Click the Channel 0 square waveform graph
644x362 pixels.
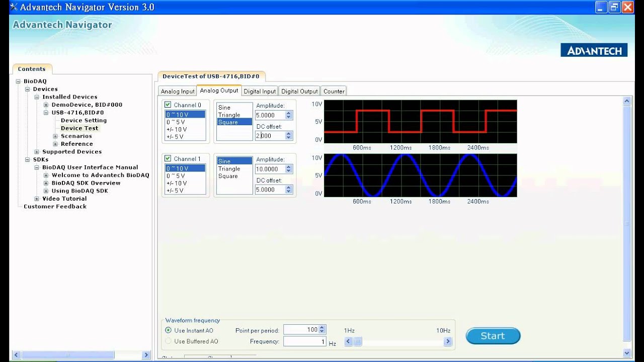coord(420,122)
